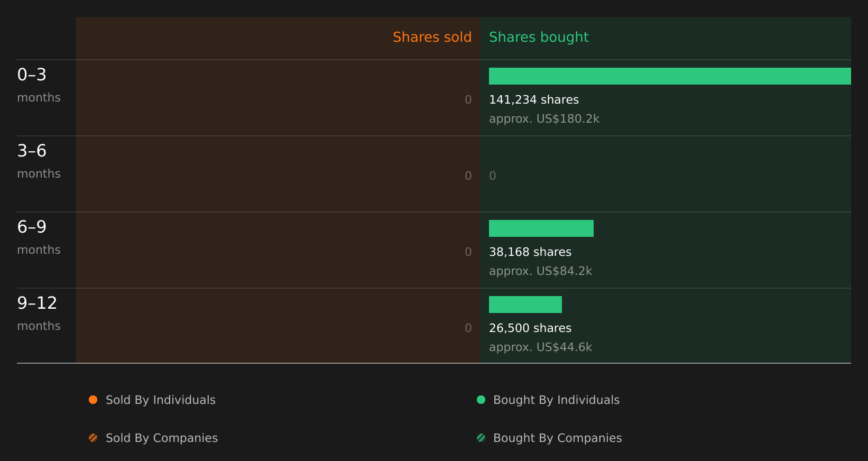Select the 3–6 months row label
Viewport: 868px width, 461px height.
tap(39, 161)
